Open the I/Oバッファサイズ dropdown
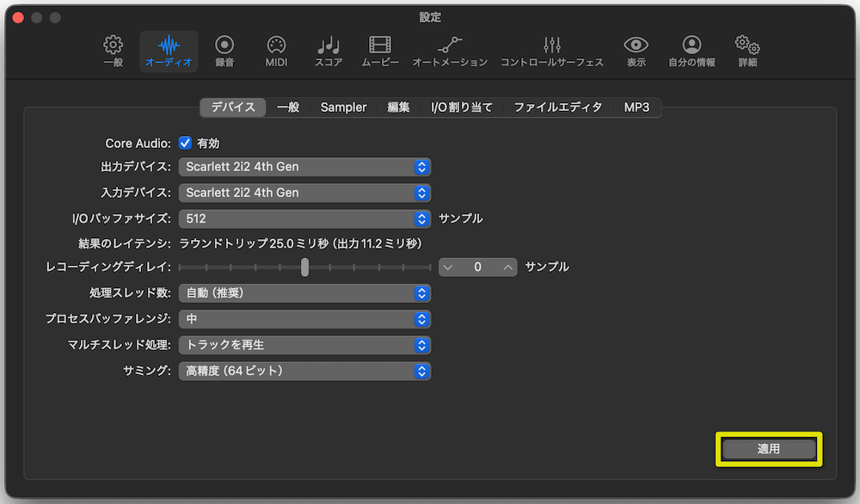This screenshot has height=504, width=860. point(304,218)
